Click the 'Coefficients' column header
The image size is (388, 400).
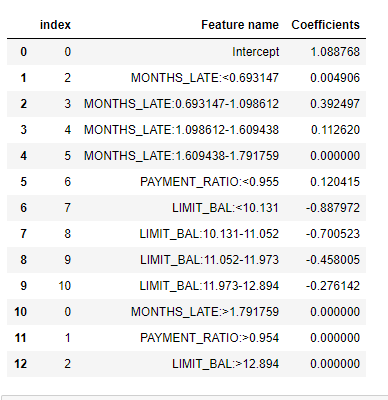pyautogui.click(x=326, y=25)
